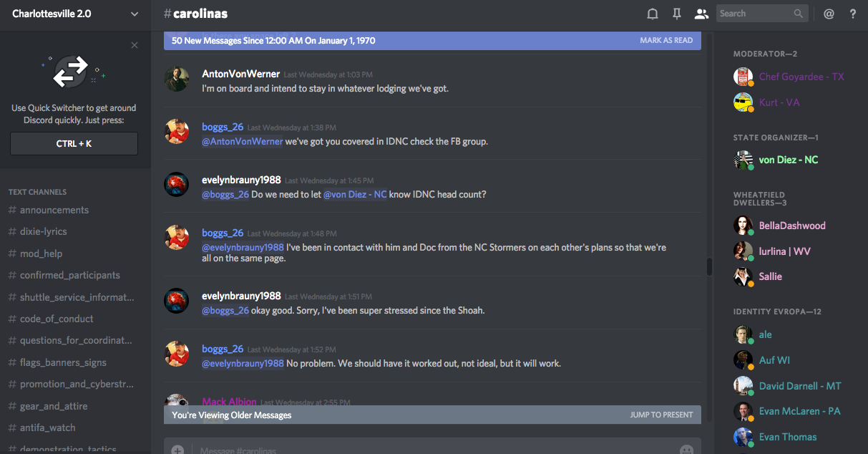Click the Mark As Read button

[665, 41]
